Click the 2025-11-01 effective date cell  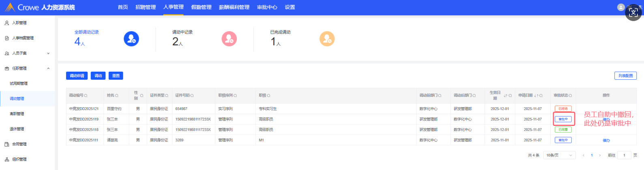(x=500, y=140)
